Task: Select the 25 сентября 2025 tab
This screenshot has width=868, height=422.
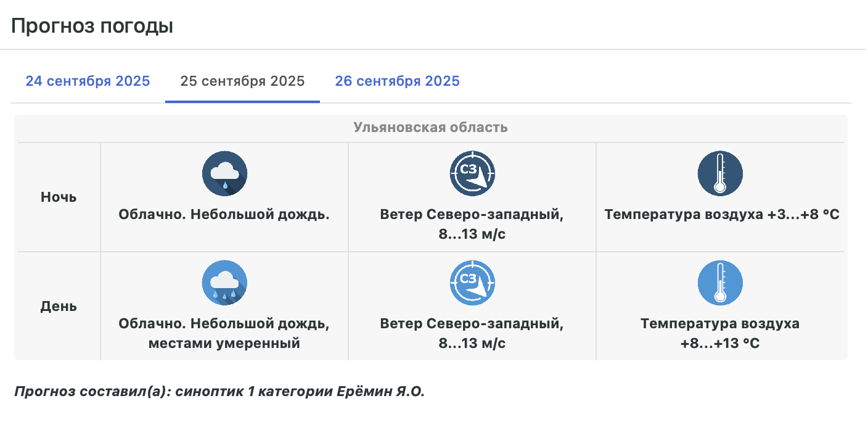Action: pyautogui.click(x=242, y=81)
